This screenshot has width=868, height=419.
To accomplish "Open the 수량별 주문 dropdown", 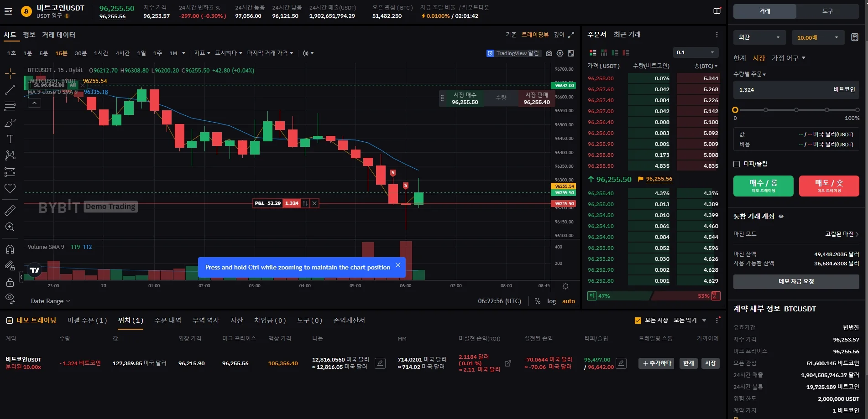I will [749, 74].
